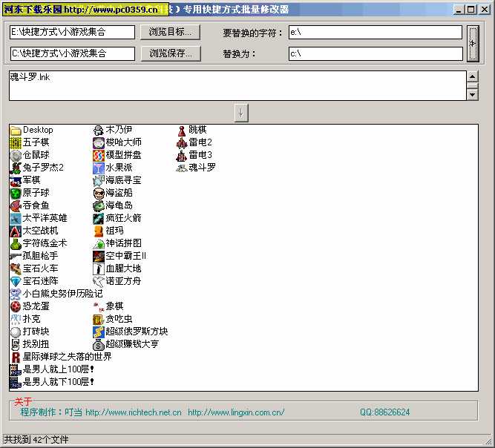The height and width of the screenshot is (448, 495).
Task: Select the 超级俄罗斯方块 item
Action: coord(131,332)
